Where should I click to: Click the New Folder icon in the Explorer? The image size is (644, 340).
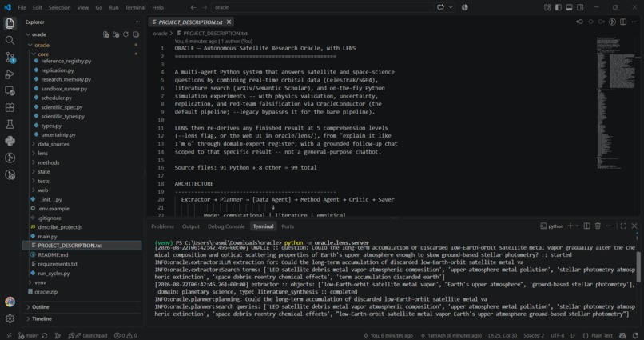[x=116, y=34]
